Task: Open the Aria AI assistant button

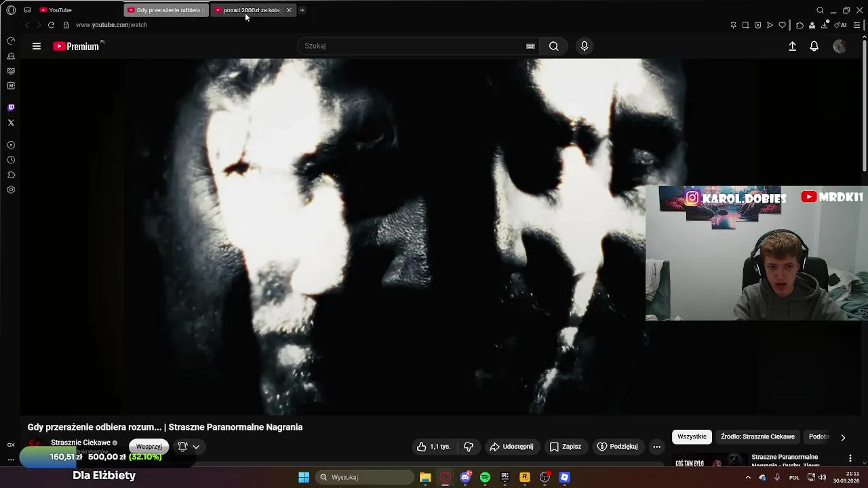Action: point(841,25)
